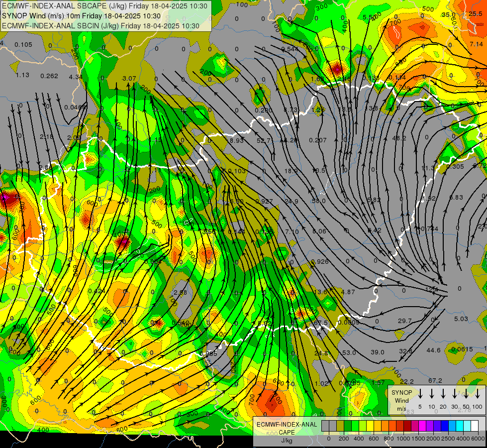Click the ECMWF-INDEX-ANAL CAPE legend label
The height and width of the screenshot is (448, 487).
coord(287,428)
